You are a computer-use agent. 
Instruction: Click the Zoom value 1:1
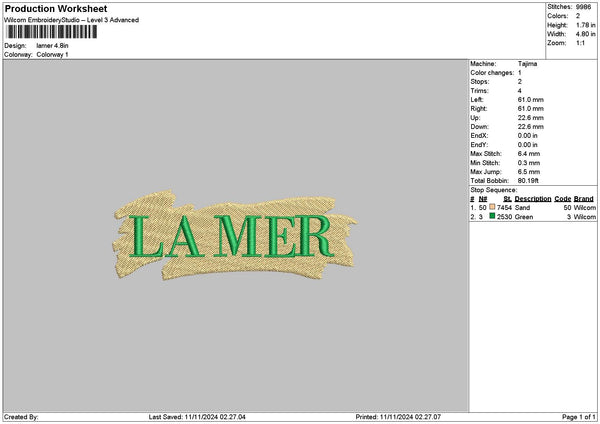(580, 43)
